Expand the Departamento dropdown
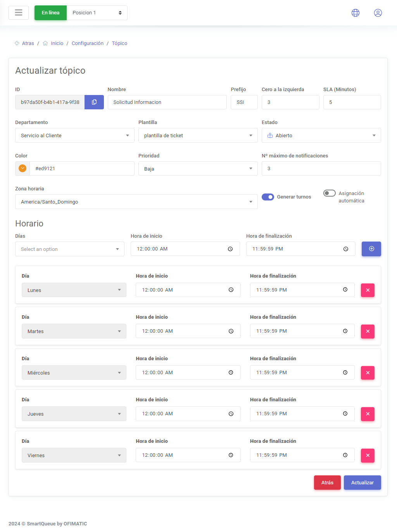397x532 pixels. 74,136
